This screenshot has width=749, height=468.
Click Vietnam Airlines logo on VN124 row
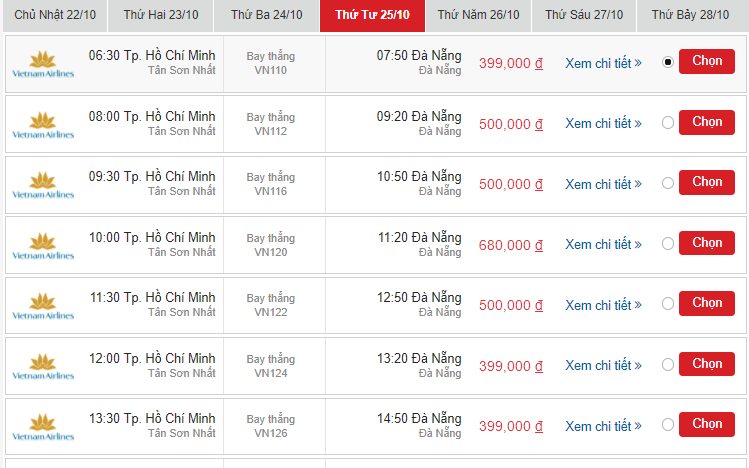[43, 367]
